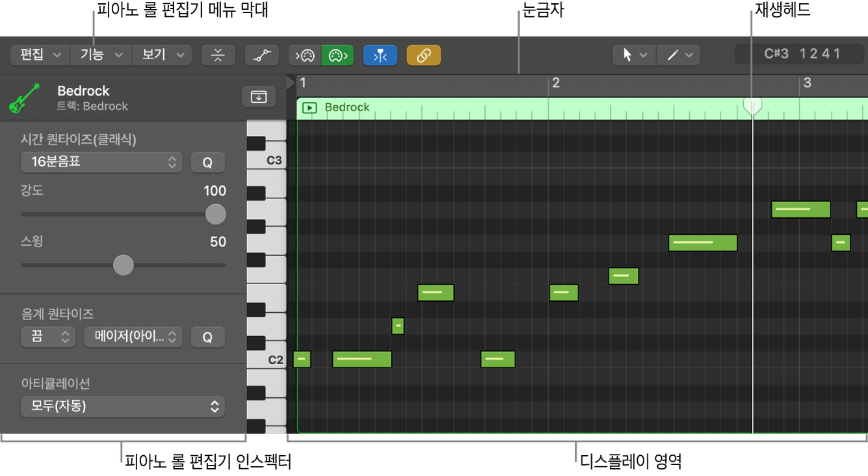
Task: Click the 강도 slider handle
Action: (x=216, y=214)
